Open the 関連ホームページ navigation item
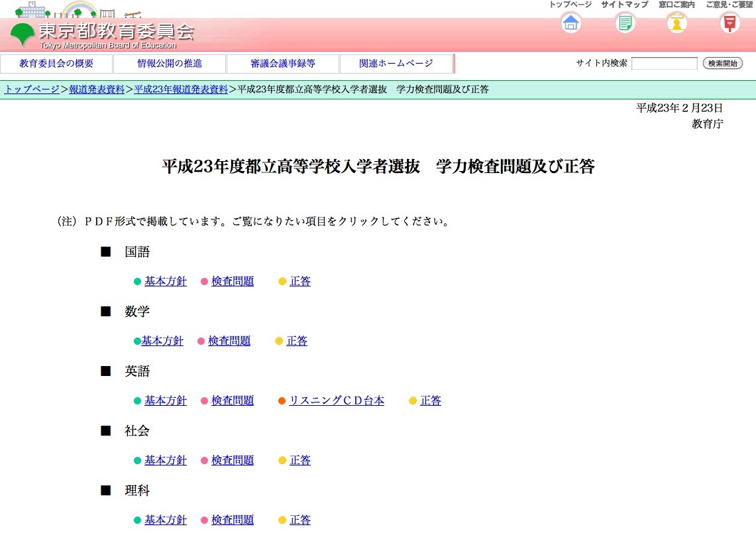This screenshot has width=756, height=559. 396,64
